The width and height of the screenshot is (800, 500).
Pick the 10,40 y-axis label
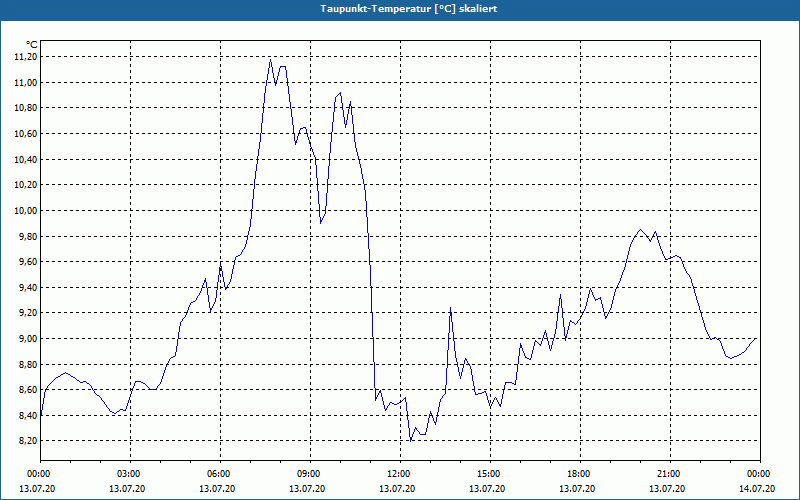tap(26, 159)
